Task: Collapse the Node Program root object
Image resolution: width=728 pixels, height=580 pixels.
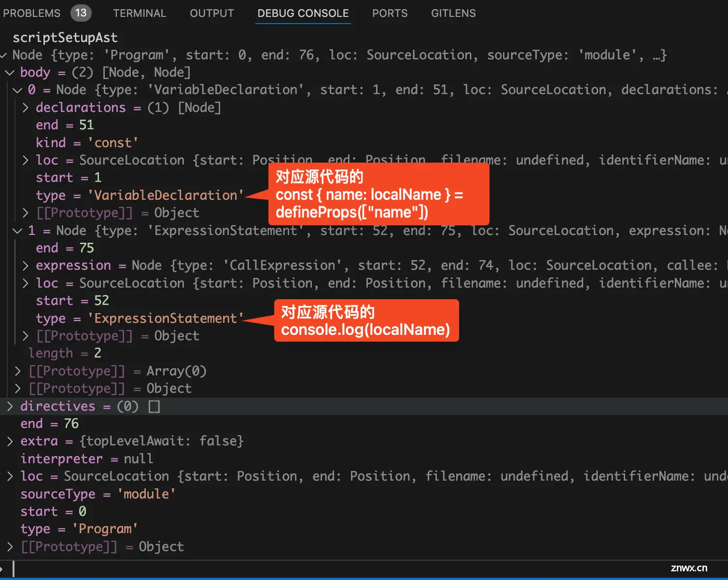Action: coord(3,55)
